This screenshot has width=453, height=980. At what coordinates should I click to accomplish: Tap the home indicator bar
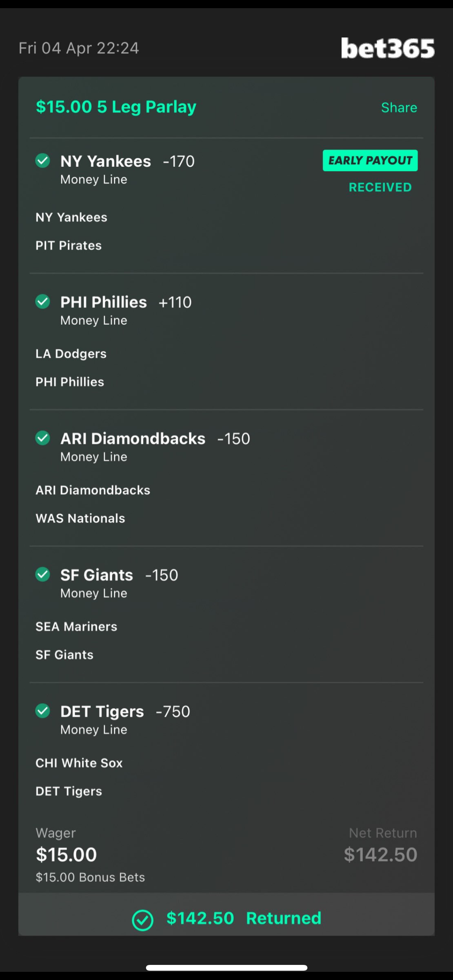(x=226, y=968)
